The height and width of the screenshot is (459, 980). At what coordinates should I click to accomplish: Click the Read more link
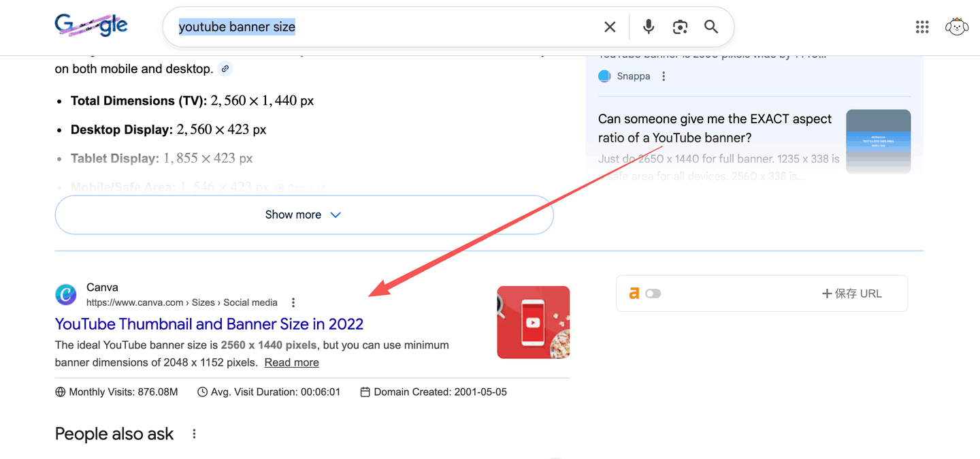291,362
